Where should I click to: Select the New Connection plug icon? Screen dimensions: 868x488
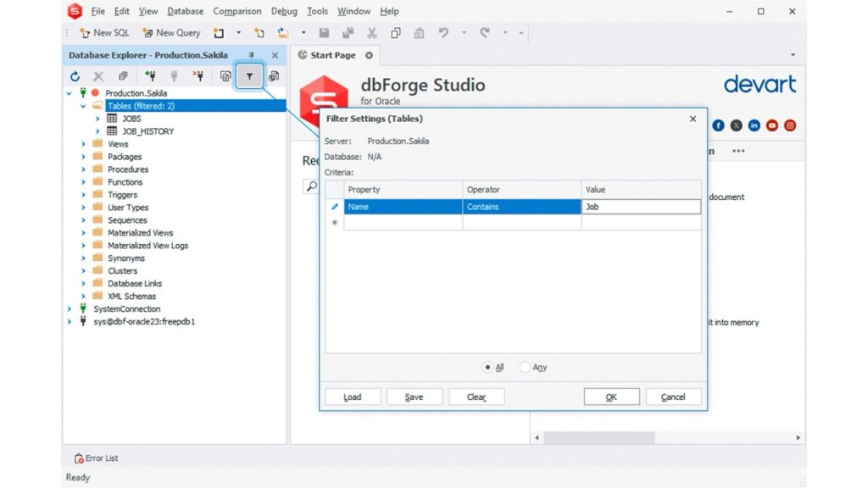(x=152, y=75)
